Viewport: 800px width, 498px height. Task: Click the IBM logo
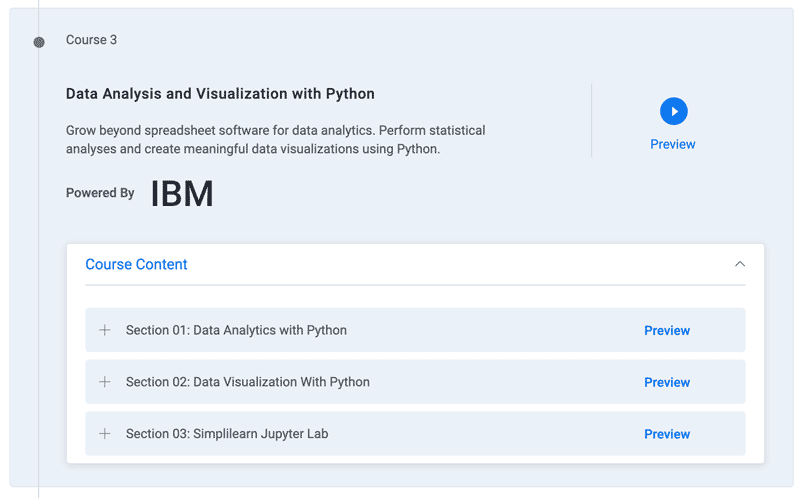pos(182,194)
